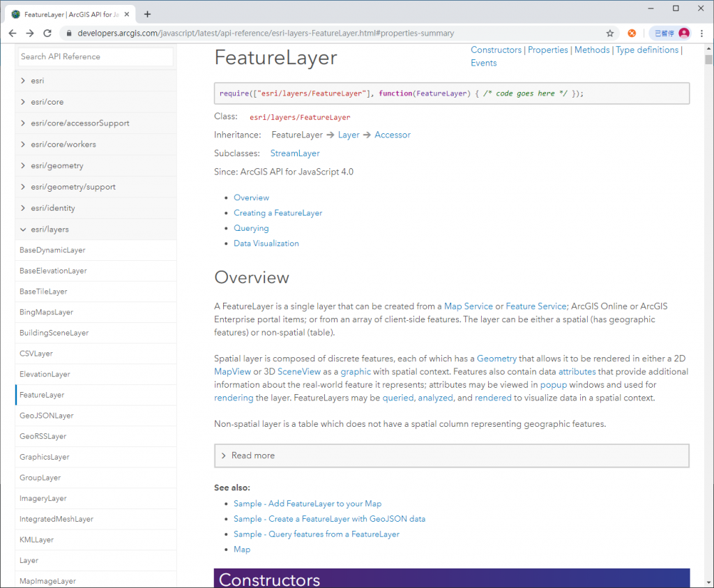The image size is (714, 588).
Task: Open Sample - Add FeatureLayer to your Map
Action: [x=307, y=504]
